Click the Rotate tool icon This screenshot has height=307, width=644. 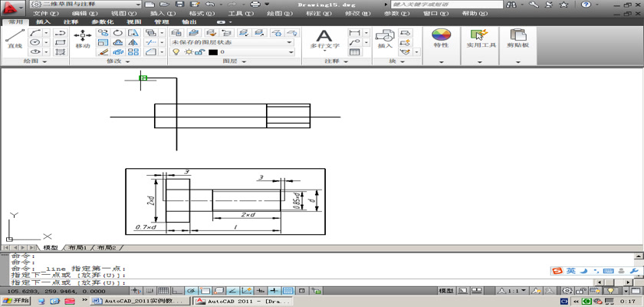point(118,33)
